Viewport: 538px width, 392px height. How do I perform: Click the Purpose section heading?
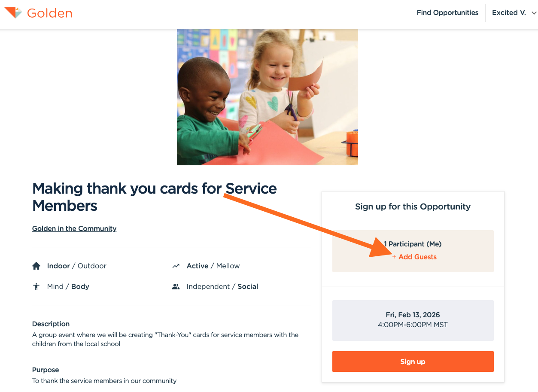click(46, 370)
